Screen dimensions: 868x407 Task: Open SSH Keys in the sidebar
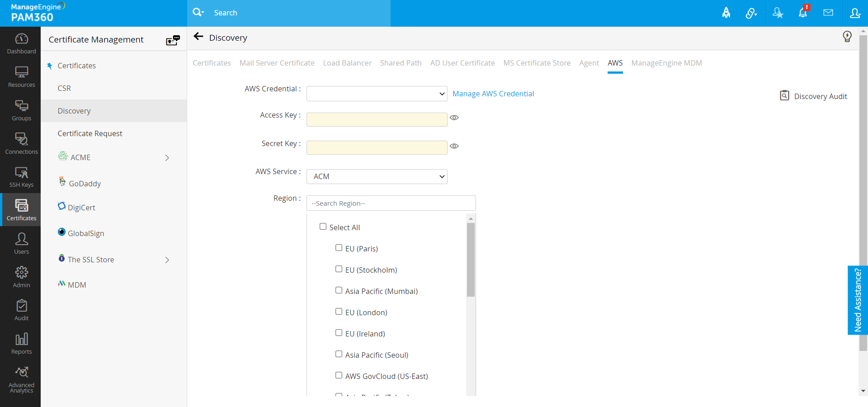pos(21,177)
